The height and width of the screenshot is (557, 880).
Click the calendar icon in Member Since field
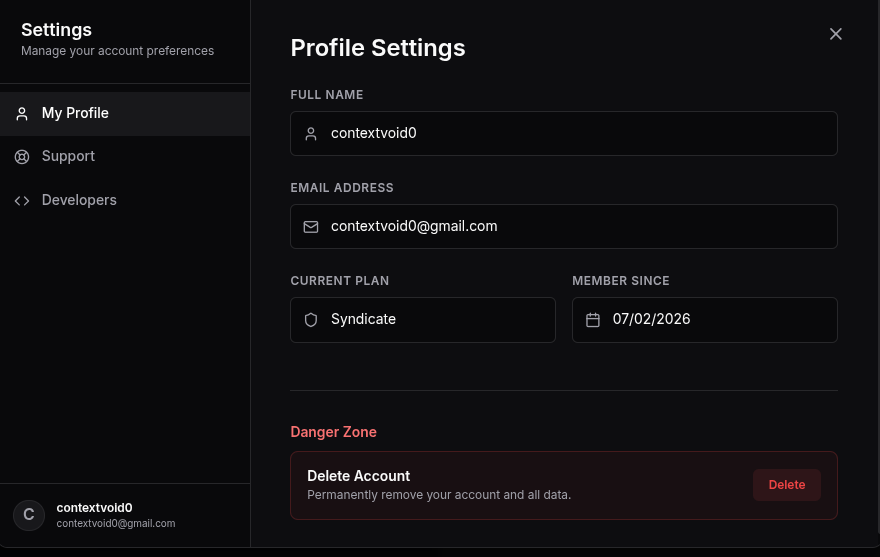(593, 320)
